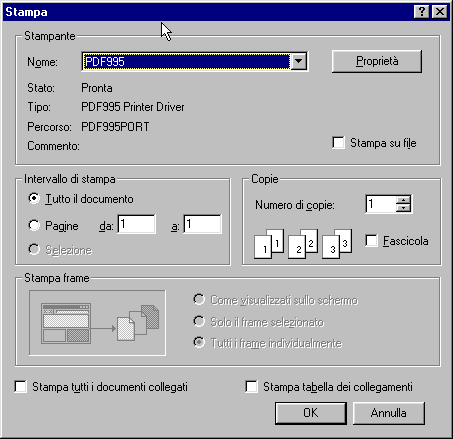
Task: Enable Stampa tabella dei collegamenti option
Action: click(251, 387)
